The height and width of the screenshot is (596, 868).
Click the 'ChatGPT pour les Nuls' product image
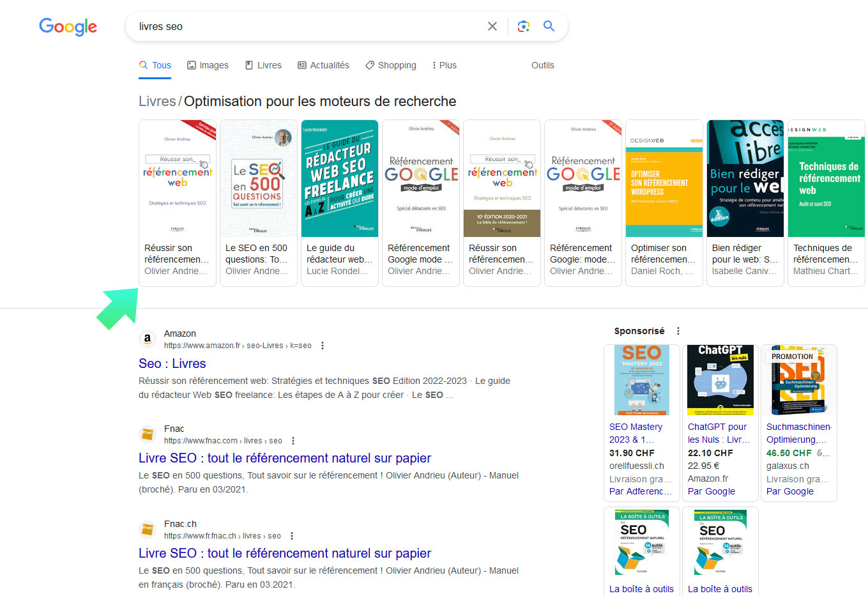pyautogui.click(x=720, y=380)
